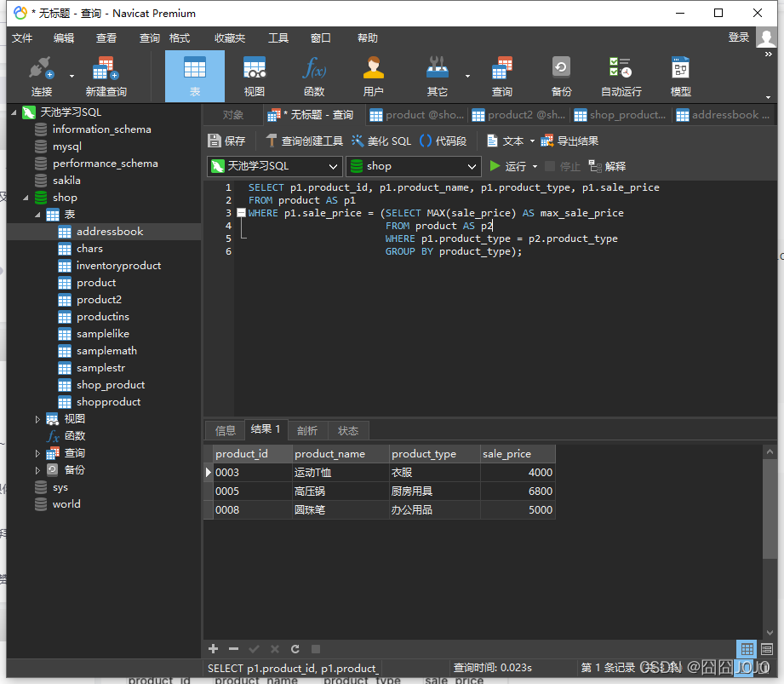
Task: Select the addressbook table in tree
Action: [x=110, y=232]
